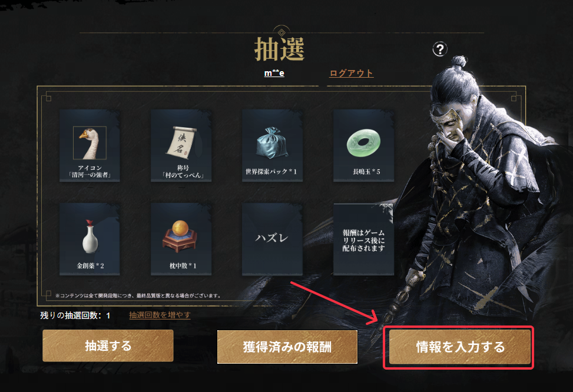Click the 抽選 title heading
573x392 pixels.
click(x=280, y=49)
